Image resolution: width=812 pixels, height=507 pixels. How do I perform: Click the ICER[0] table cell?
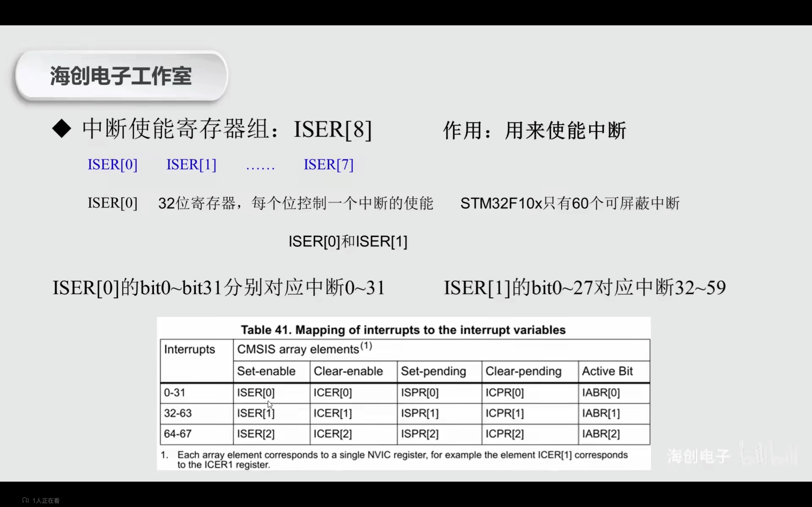(332, 393)
